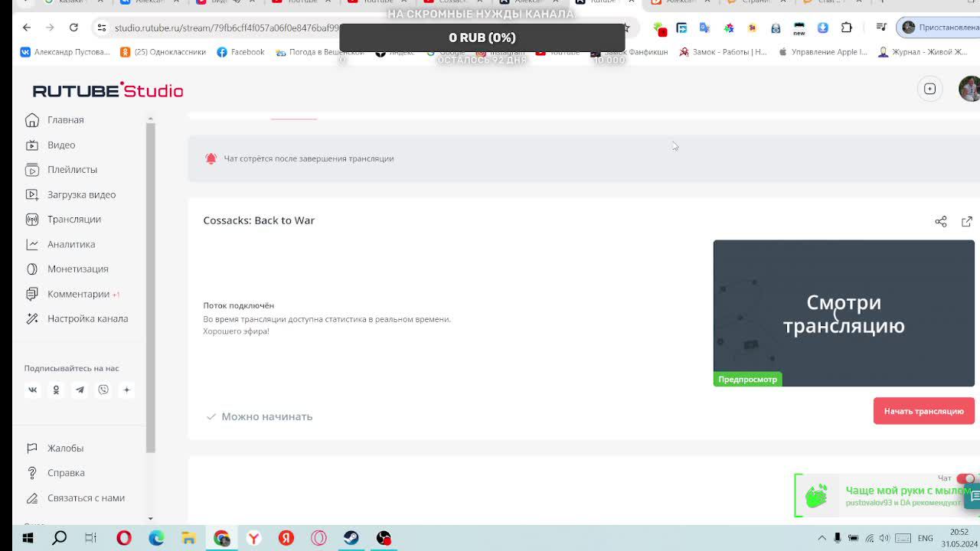Open the Одноклассники bookmark
The image size is (980, 551).
(163, 52)
